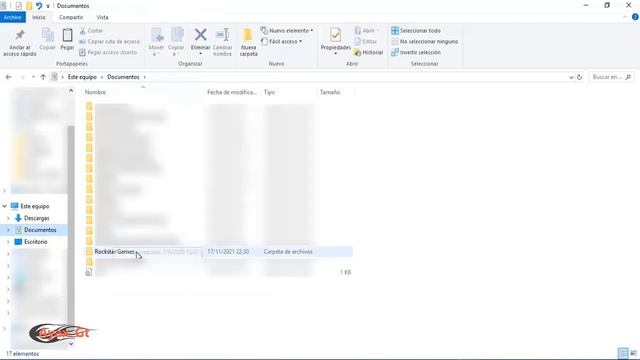Open the ribbon help question-mark icon
The image size is (640, 360).
point(635,17)
